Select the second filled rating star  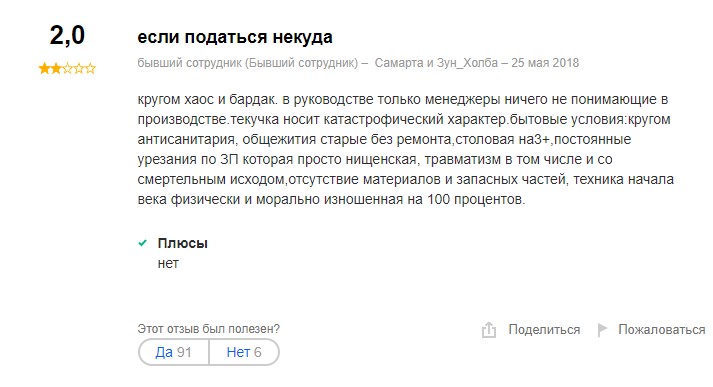tap(55, 69)
